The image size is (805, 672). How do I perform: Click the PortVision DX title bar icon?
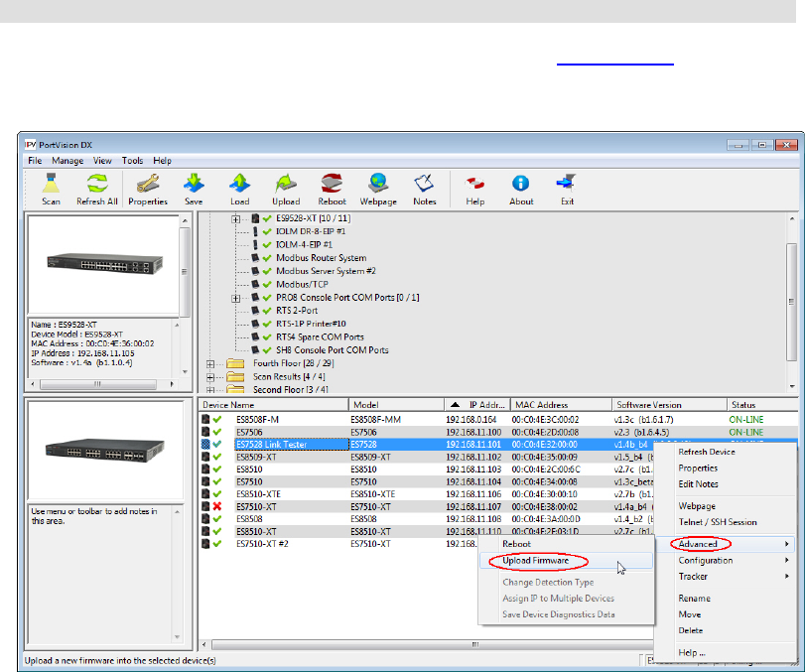pyautogui.click(x=31, y=145)
